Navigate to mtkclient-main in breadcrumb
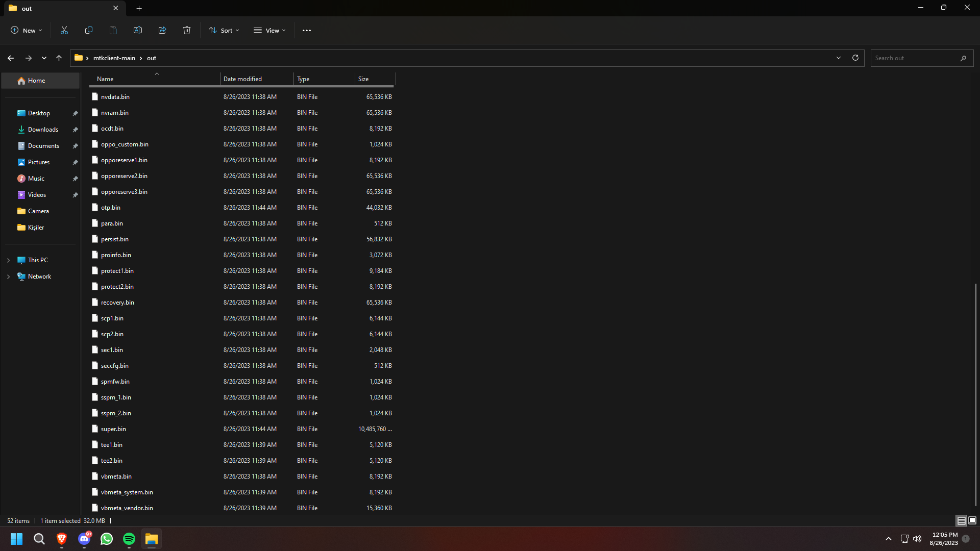The width and height of the screenshot is (980, 551). [114, 58]
